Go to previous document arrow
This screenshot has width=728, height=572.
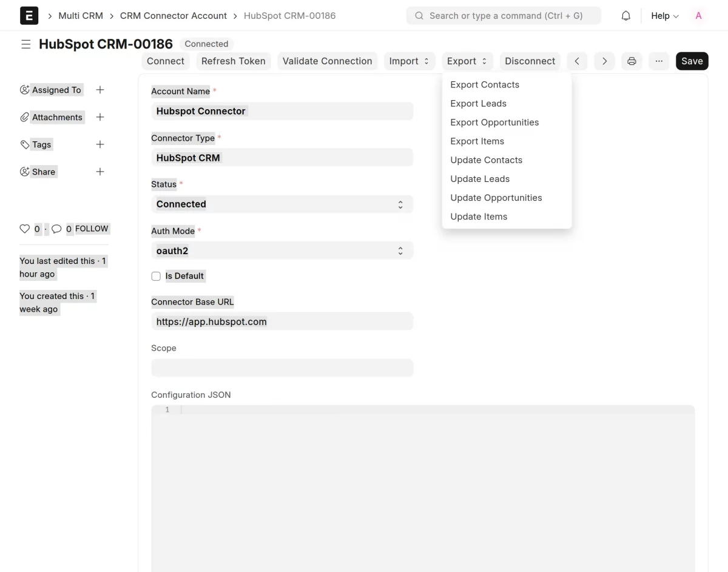coord(577,61)
